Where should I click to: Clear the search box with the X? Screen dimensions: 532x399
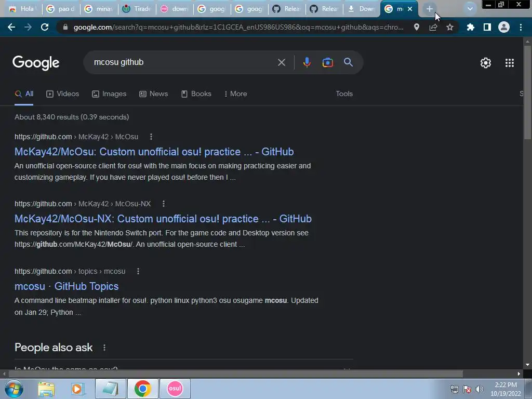coord(282,62)
